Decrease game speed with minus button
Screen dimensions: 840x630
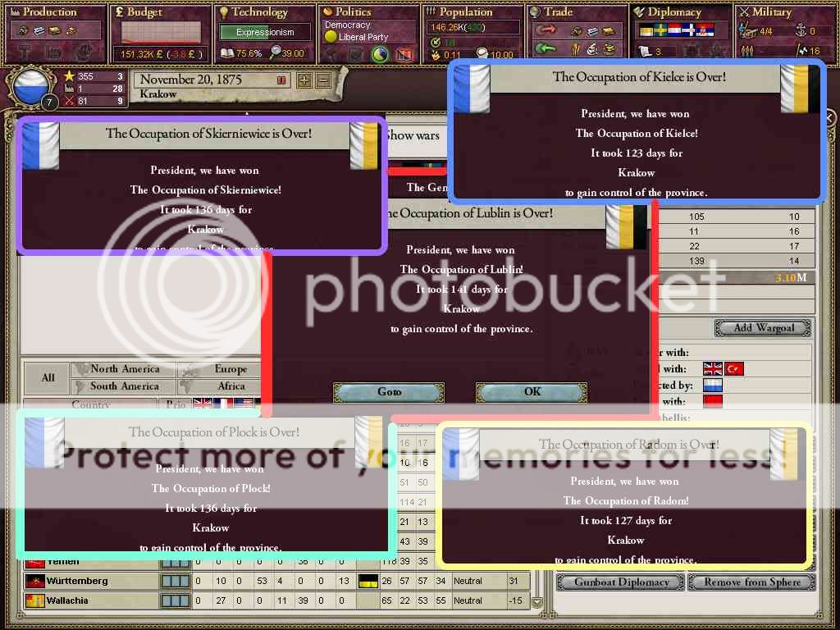point(323,80)
